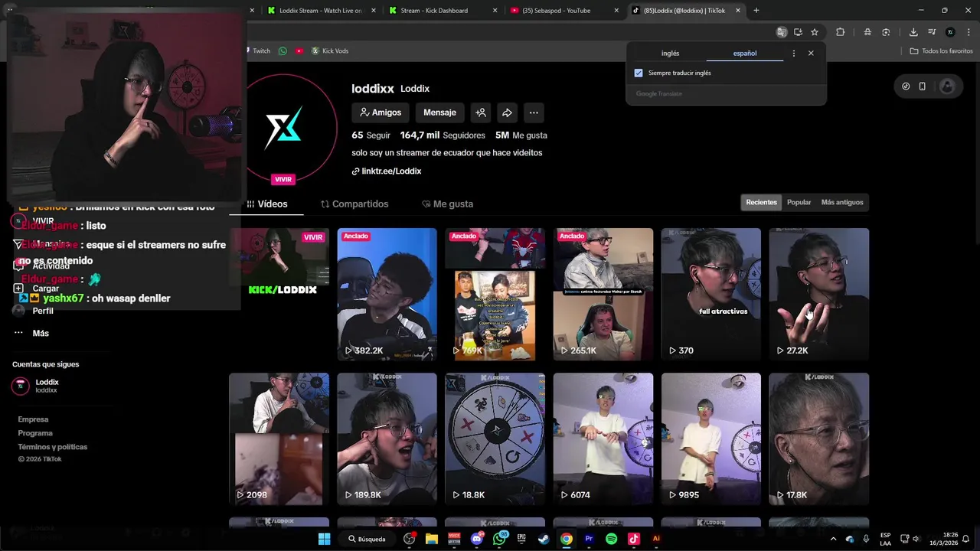Click the get-app phone icon at top right
The image size is (980, 551).
[923, 86]
